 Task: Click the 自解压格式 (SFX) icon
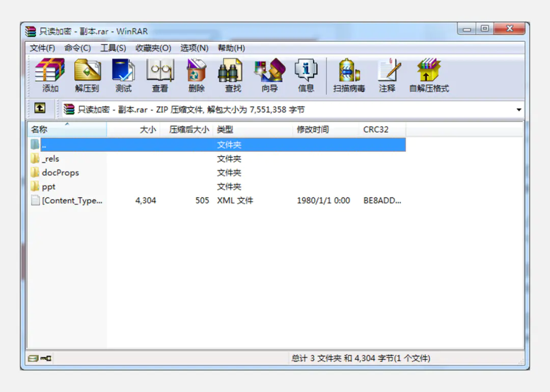pos(429,75)
